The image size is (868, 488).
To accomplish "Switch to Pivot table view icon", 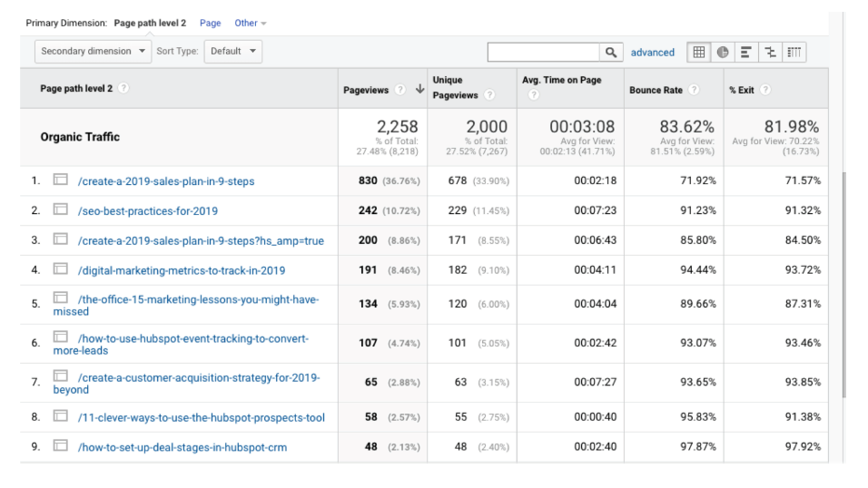I will tap(794, 52).
